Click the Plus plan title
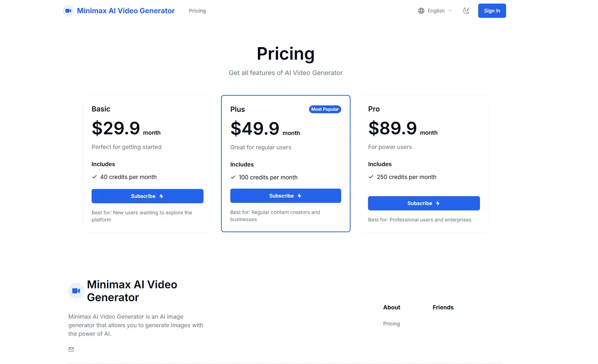598x364 pixels. [237, 109]
